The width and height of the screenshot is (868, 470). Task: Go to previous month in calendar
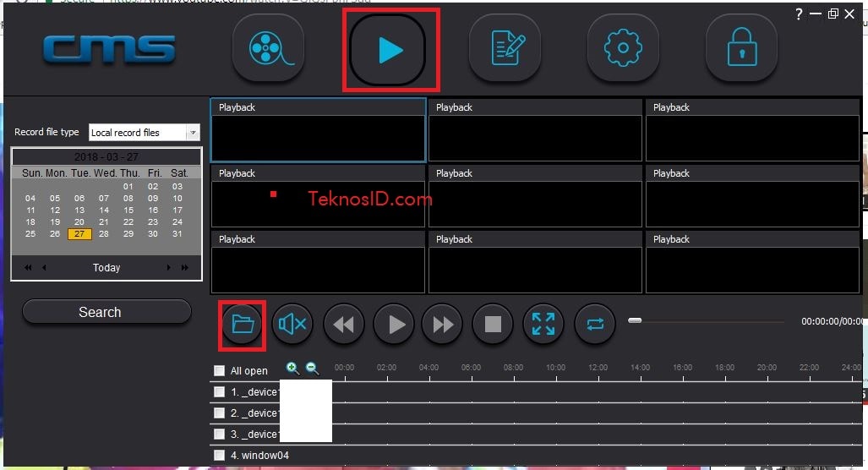point(44,267)
